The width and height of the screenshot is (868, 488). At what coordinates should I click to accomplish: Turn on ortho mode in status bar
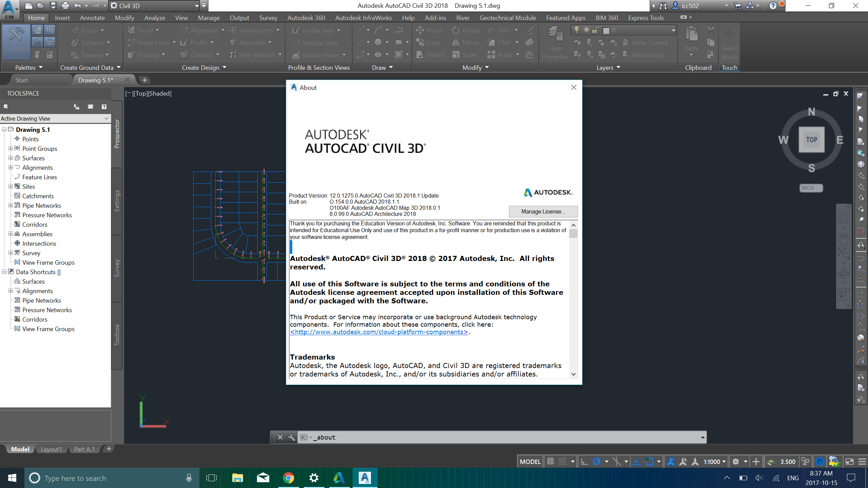pos(584,461)
